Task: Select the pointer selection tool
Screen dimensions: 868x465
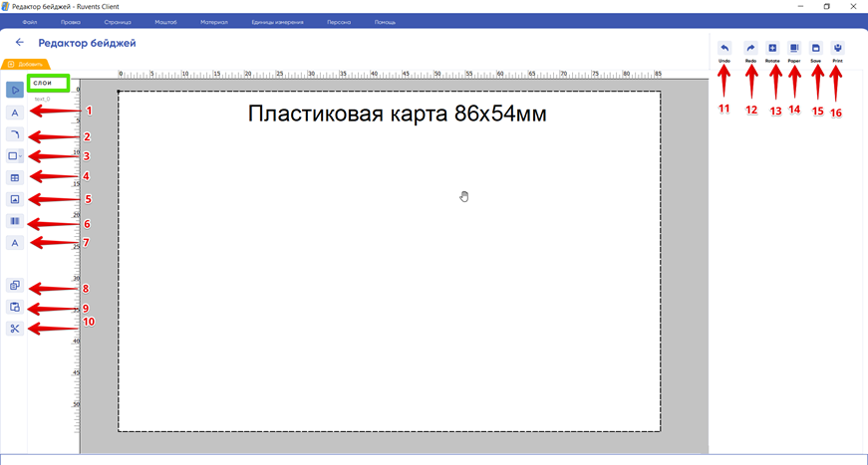Action: [x=15, y=90]
